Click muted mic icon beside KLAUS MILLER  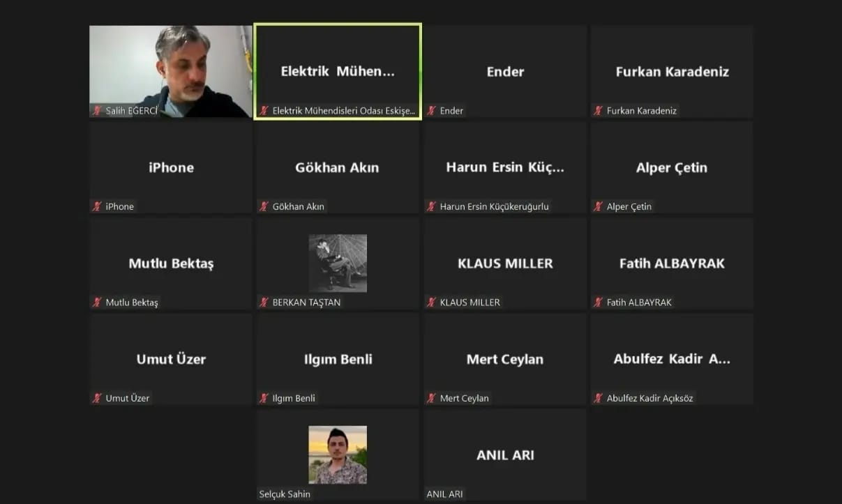[432, 303]
